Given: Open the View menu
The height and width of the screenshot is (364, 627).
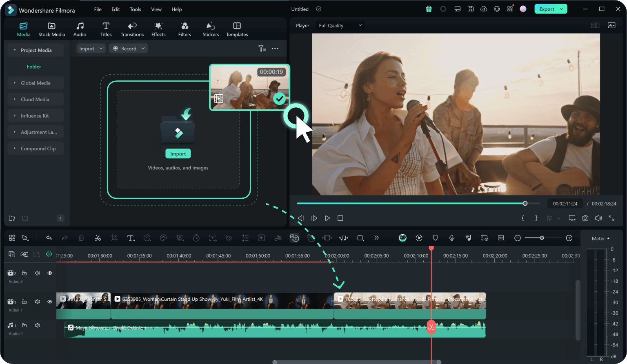Looking at the screenshot, I should pyautogui.click(x=156, y=9).
